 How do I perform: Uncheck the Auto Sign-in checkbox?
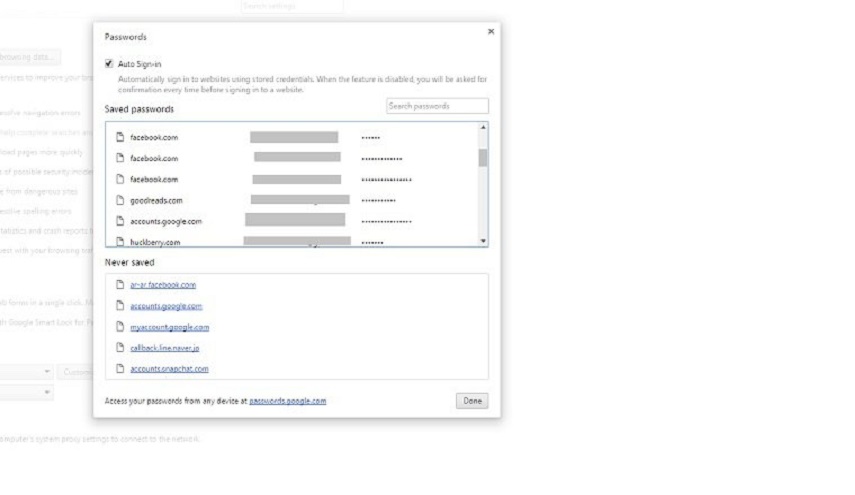109,64
